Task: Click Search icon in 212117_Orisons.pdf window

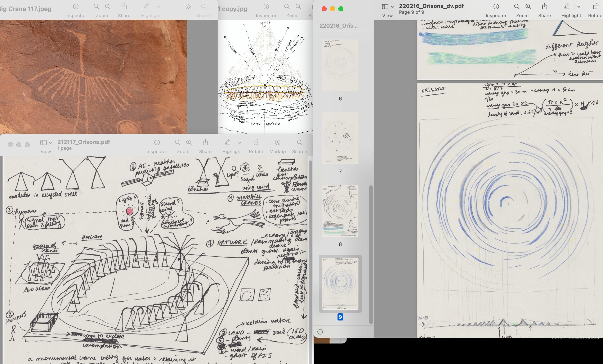Action: [299, 142]
